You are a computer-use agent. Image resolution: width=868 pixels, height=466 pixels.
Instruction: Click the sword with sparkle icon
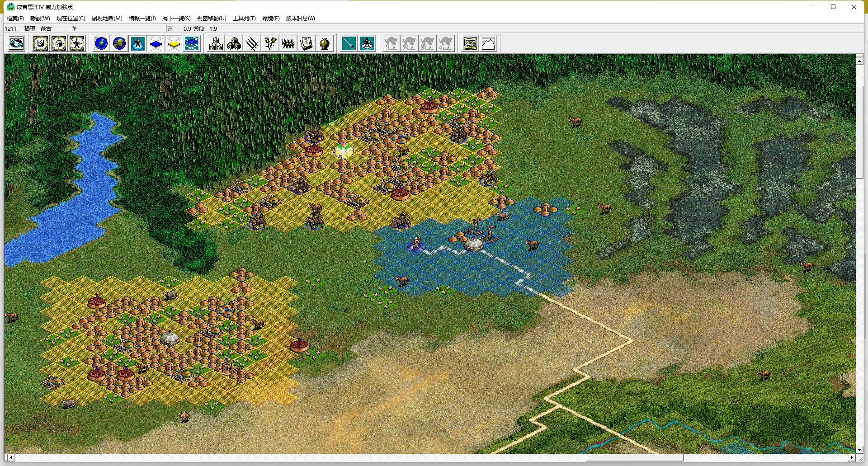tap(349, 44)
